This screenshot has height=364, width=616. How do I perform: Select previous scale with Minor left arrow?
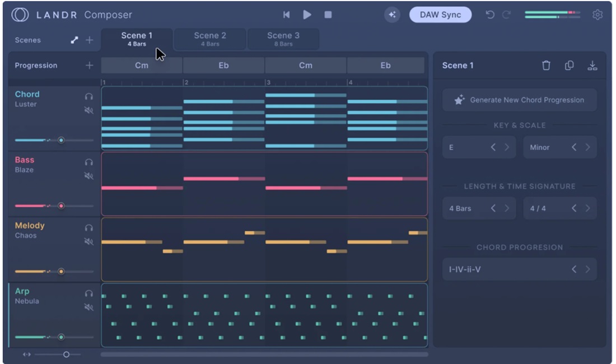(x=574, y=147)
